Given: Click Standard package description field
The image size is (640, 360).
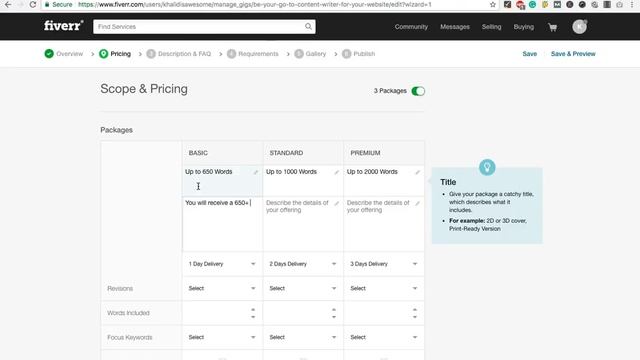Looking at the screenshot, I should coord(303,224).
